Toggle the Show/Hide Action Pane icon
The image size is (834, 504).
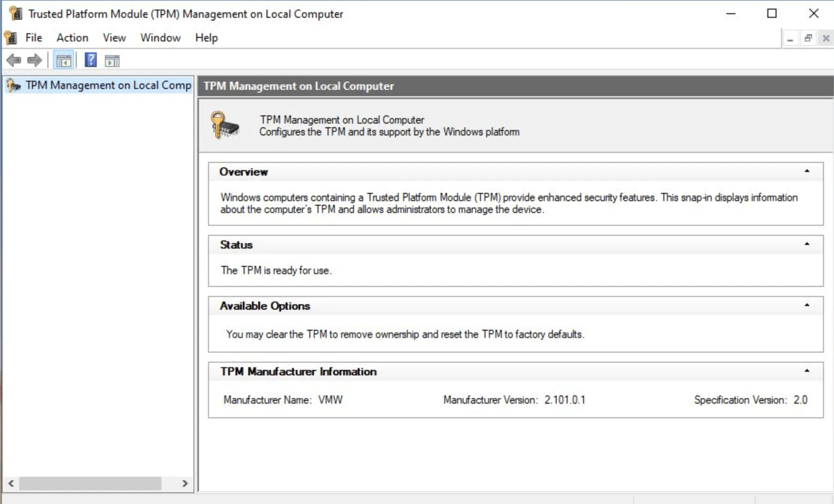(x=112, y=61)
